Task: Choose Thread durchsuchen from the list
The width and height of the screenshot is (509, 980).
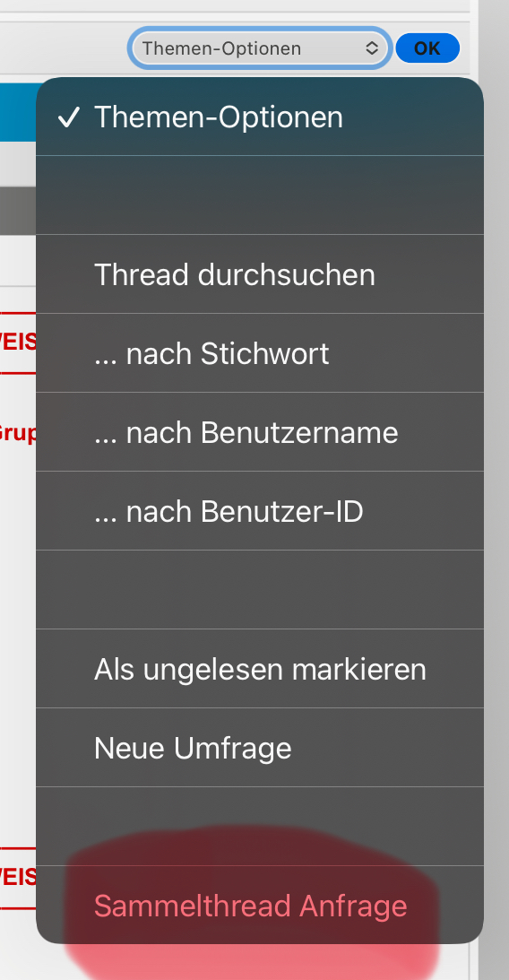Action: point(260,274)
